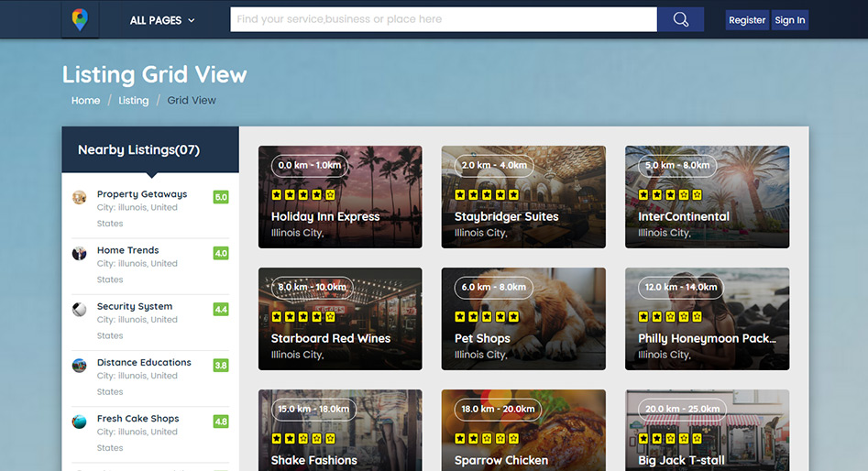The image size is (868, 471).
Task: Click the map pin site logo
Action: tap(80, 19)
